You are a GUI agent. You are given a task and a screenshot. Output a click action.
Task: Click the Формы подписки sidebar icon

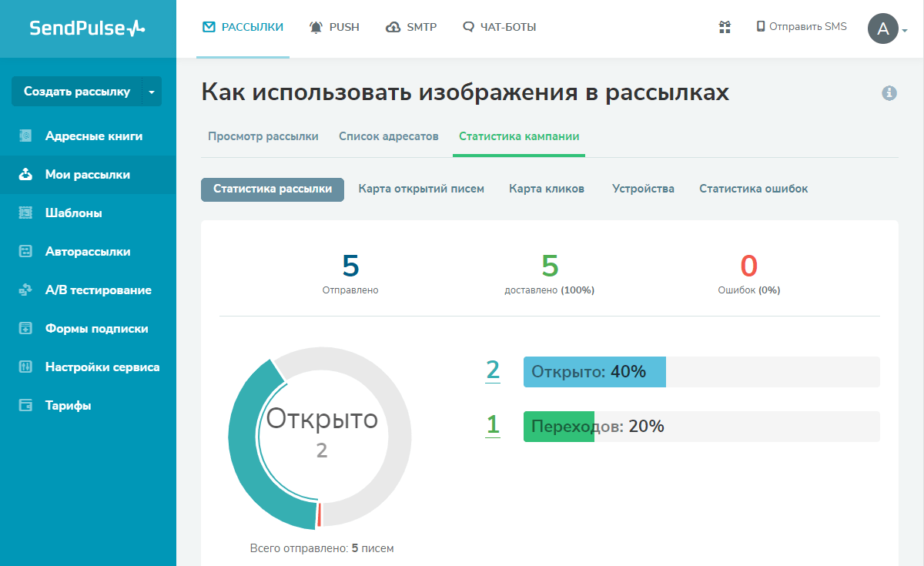[25, 329]
